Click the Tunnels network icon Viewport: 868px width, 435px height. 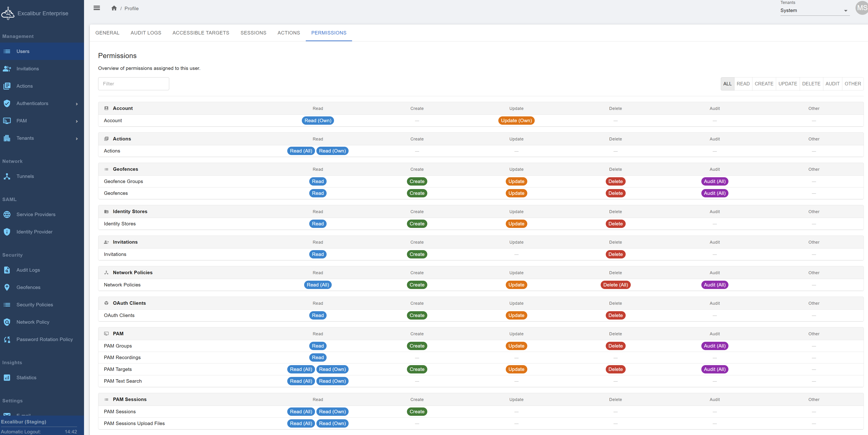[7, 176]
